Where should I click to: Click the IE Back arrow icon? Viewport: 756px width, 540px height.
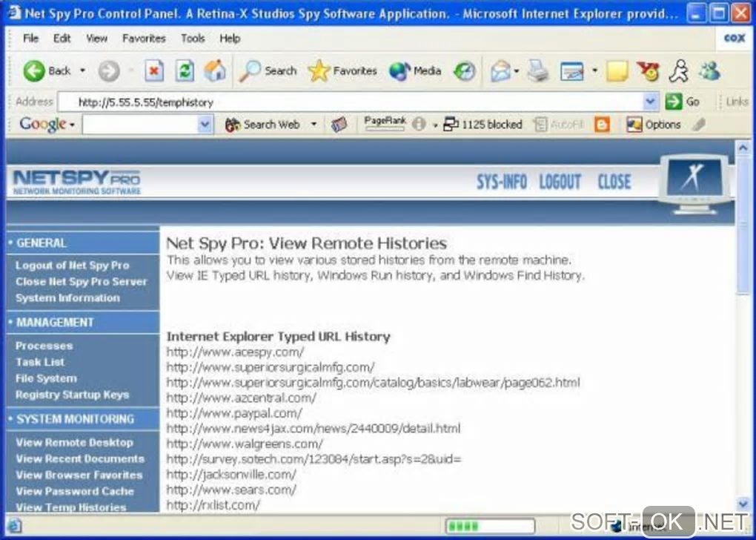pyautogui.click(x=34, y=71)
